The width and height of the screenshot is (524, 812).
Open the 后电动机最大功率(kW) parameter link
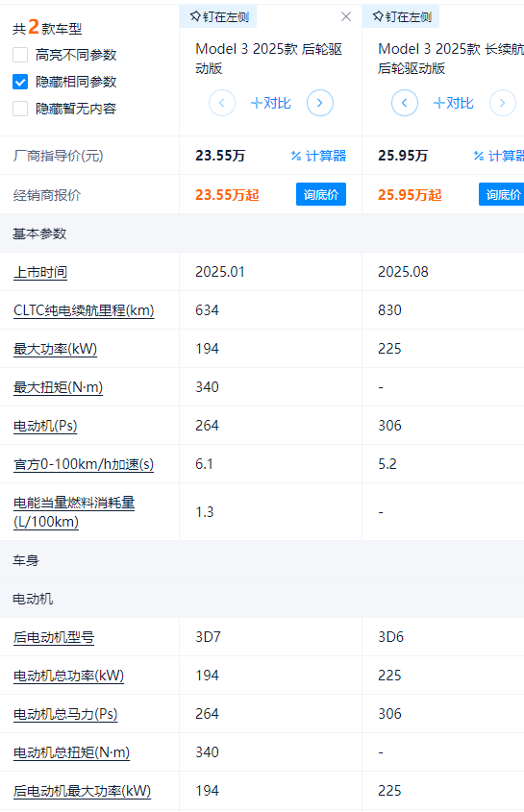pyautogui.click(x=82, y=791)
